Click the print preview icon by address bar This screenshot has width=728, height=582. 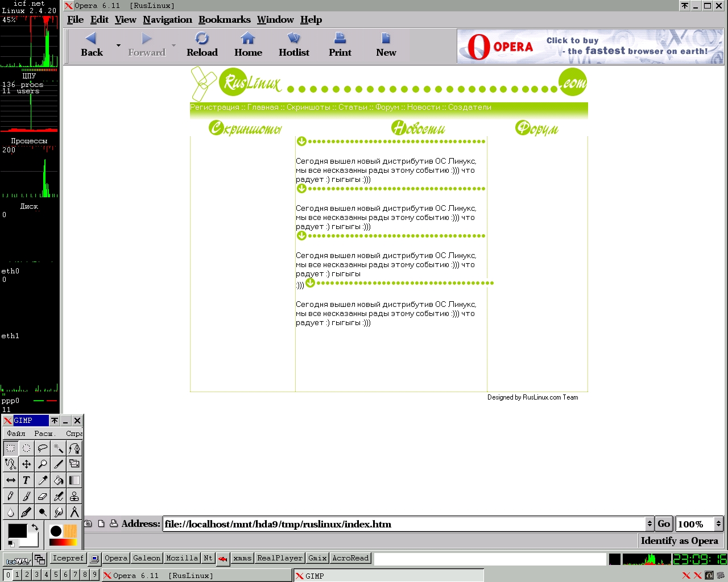(114, 523)
